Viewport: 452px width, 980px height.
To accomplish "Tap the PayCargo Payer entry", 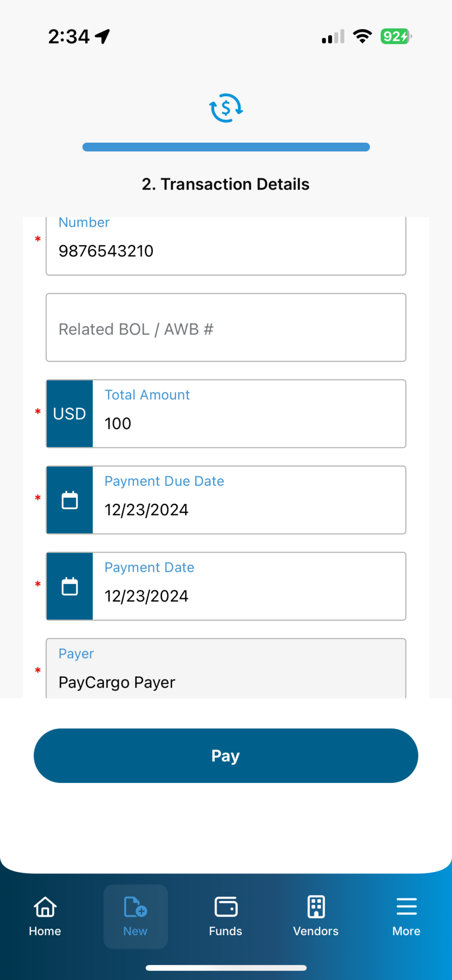I will (x=117, y=682).
